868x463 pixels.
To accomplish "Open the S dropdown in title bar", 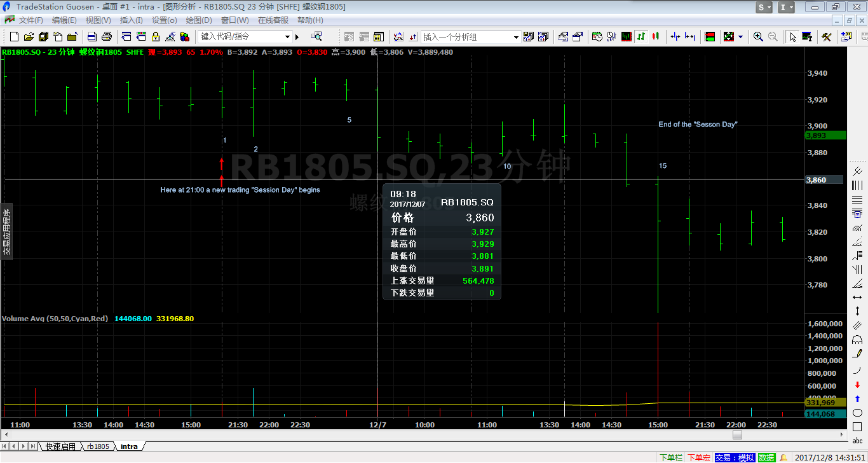I will pos(764,7).
